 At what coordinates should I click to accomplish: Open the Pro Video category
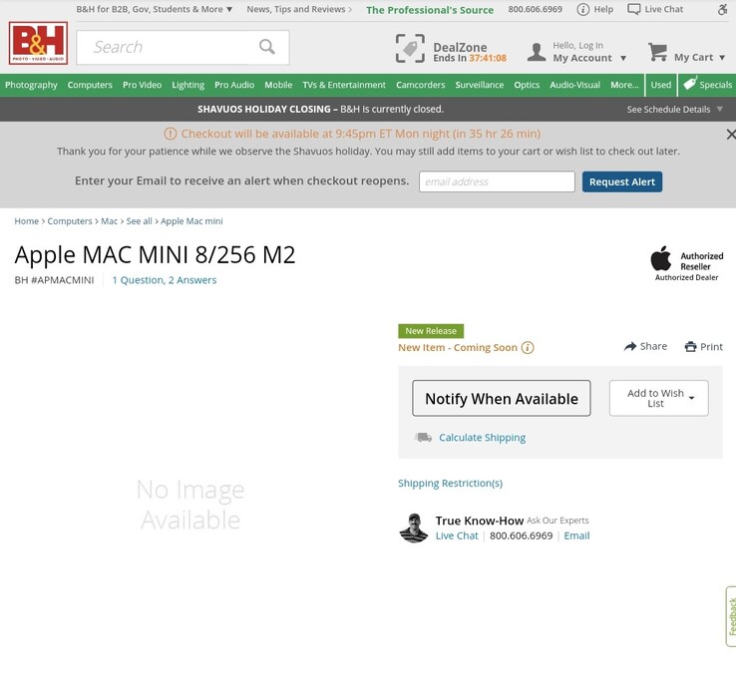(142, 85)
